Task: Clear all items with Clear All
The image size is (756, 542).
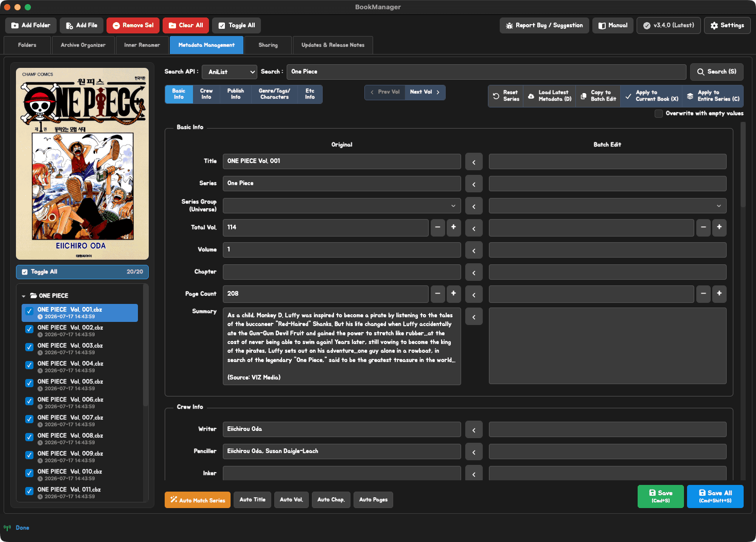Action: pyautogui.click(x=186, y=25)
